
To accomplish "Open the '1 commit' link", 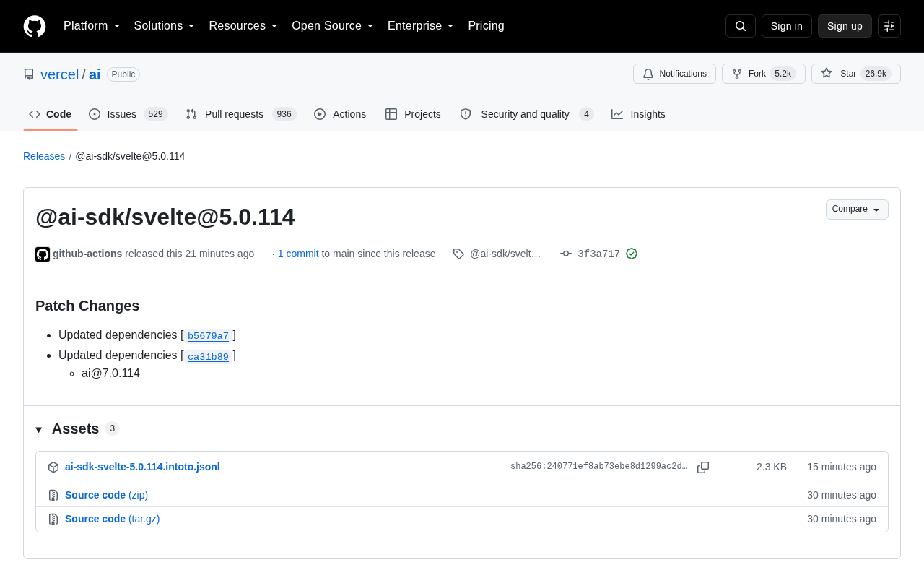I will (x=298, y=254).
